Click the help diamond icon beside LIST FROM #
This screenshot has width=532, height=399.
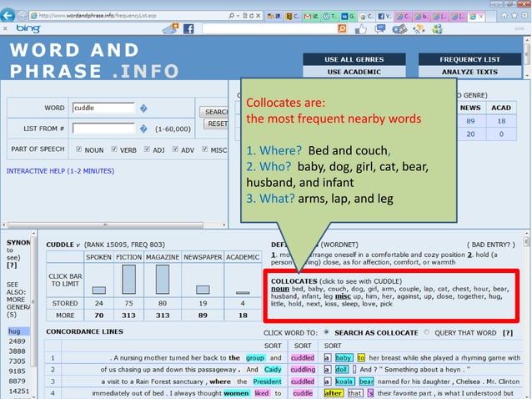[144, 129]
